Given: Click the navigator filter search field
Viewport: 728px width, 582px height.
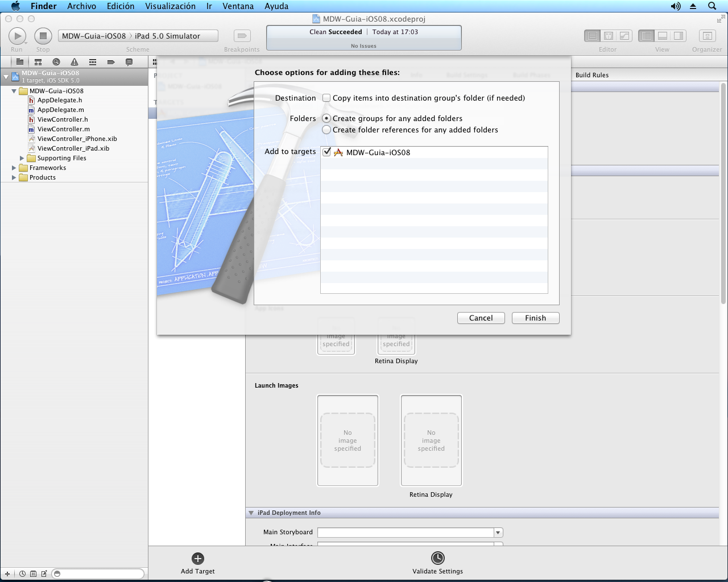Looking at the screenshot, I should point(98,574).
